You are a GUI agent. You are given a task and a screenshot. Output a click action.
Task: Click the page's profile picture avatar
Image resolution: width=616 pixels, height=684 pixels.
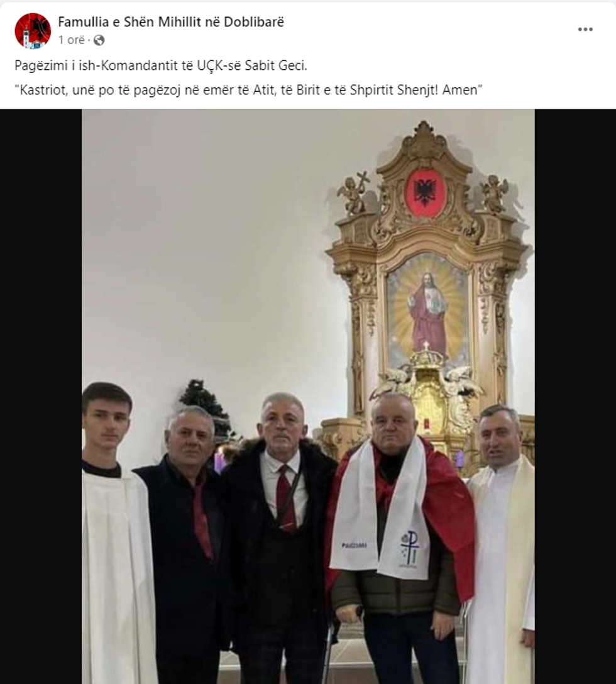pyautogui.click(x=33, y=31)
